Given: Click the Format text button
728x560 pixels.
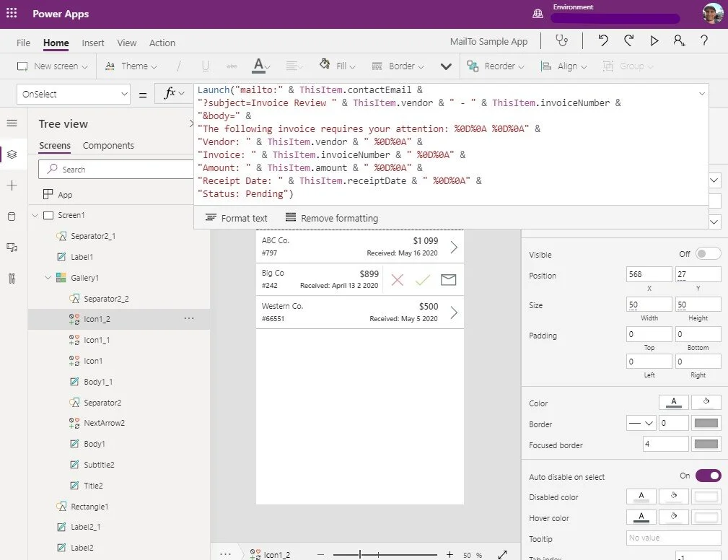Looking at the screenshot, I should (x=237, y=217).
